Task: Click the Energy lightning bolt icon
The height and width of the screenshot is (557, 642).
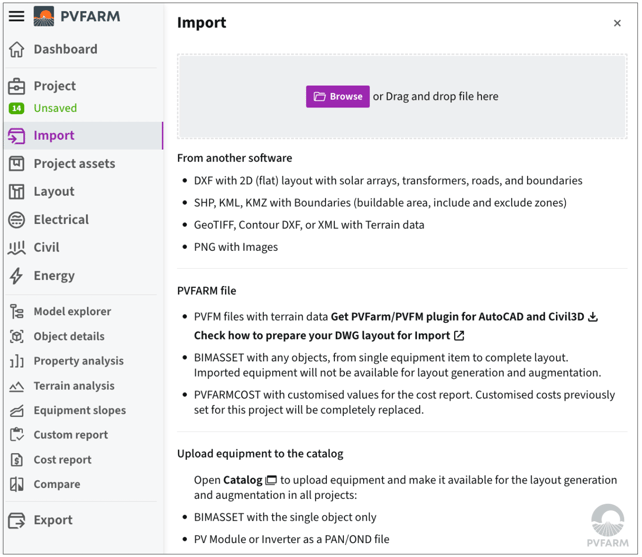Action: pos(16,276)
